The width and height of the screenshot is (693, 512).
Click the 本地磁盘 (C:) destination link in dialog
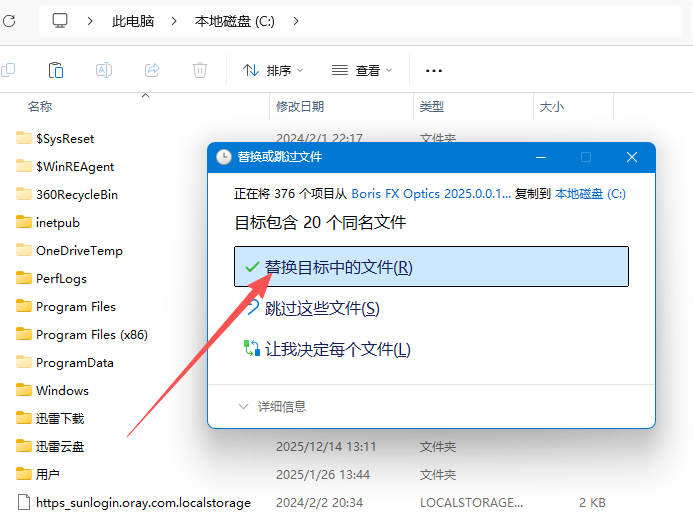coord(590,193)
